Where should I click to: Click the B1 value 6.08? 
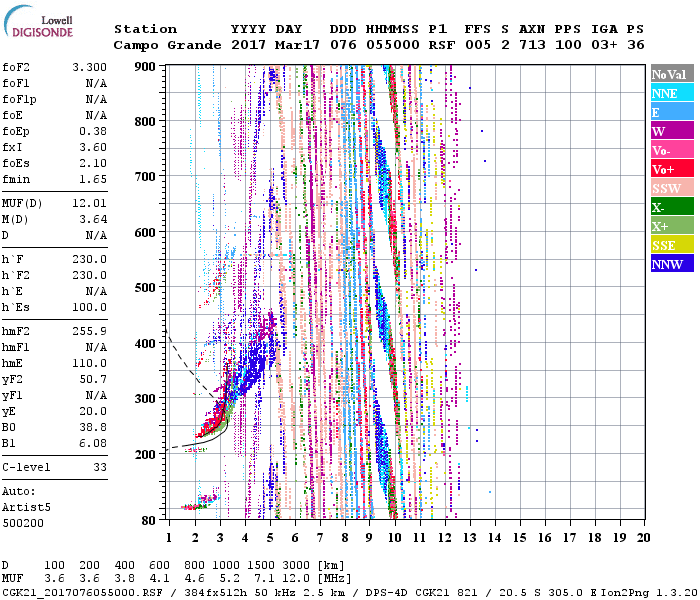click(93, 443)
